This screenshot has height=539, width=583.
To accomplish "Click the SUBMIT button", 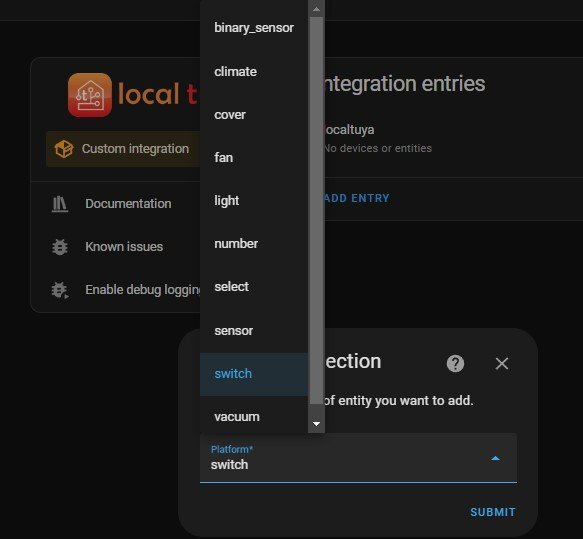I will (493, 512).
